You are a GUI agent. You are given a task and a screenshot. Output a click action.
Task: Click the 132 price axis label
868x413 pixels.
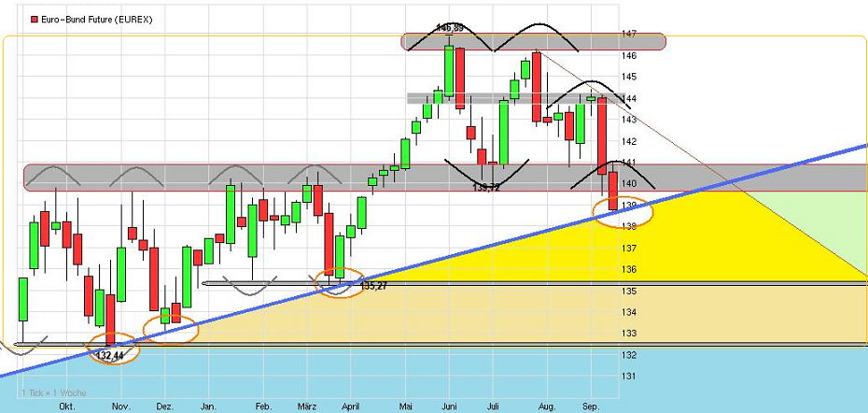630,355
